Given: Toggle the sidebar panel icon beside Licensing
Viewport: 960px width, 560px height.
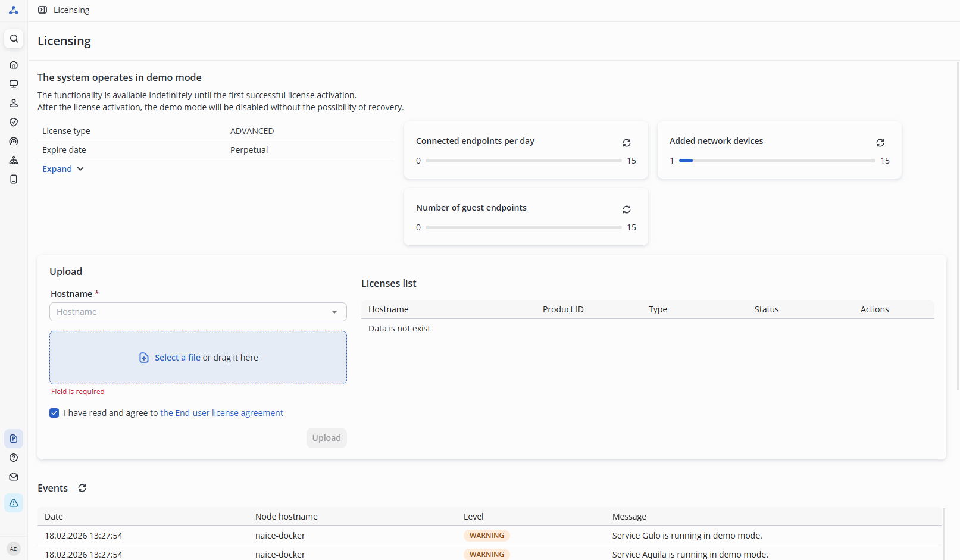Looking at the screenshot, I should point(43,10).
